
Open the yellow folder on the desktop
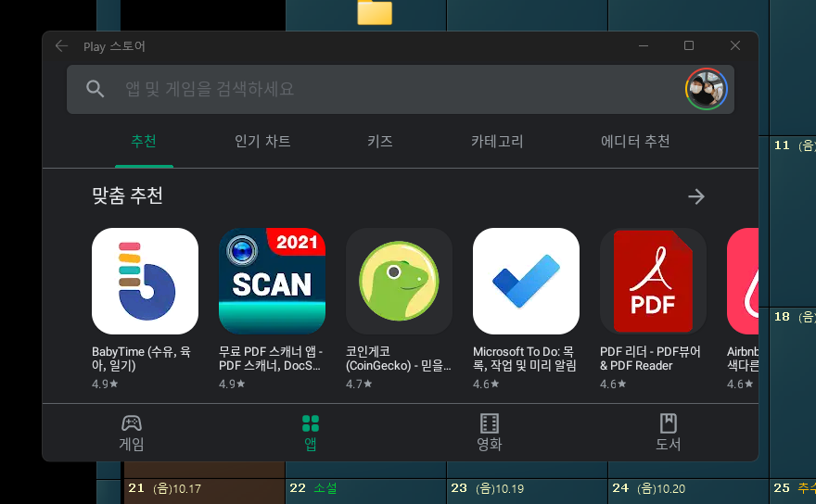375,12
